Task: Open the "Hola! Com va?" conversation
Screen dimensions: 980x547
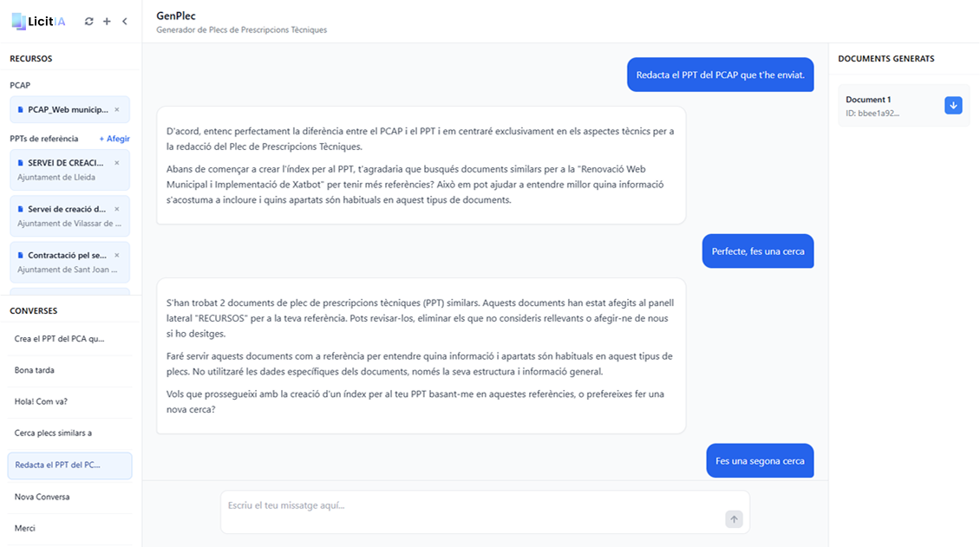Action: pos(41,401)
